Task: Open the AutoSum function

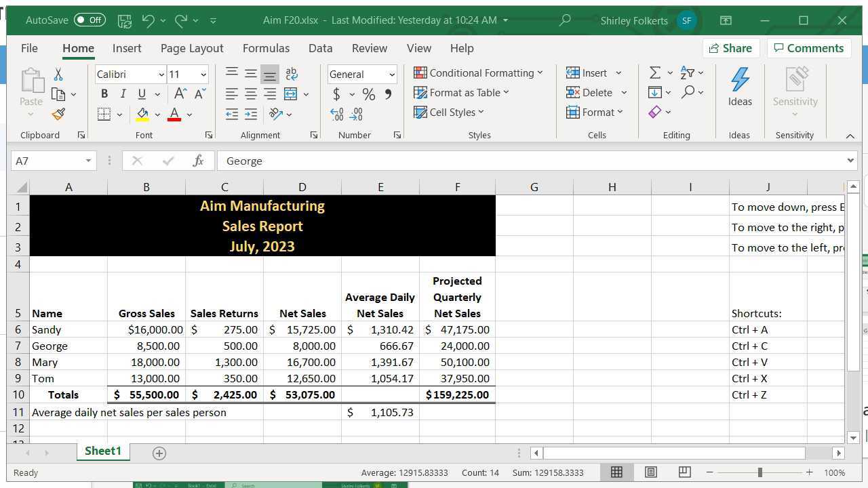Action: pyautogui.click(x=654, y=72)
